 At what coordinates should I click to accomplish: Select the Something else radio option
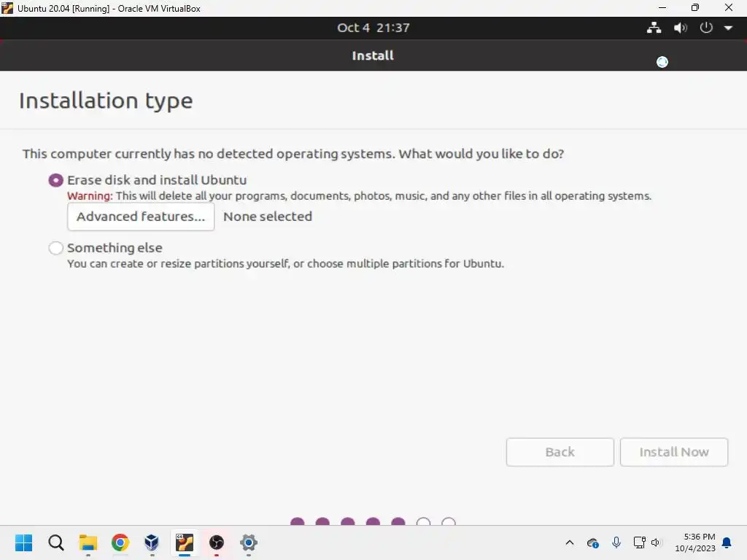click(x=55, y=248)
